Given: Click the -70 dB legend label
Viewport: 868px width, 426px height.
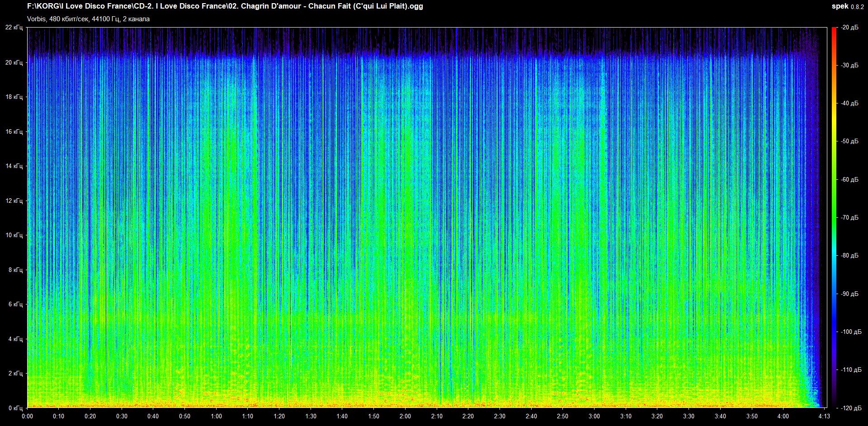Looking at the screenshot, I should click(849, 217).
